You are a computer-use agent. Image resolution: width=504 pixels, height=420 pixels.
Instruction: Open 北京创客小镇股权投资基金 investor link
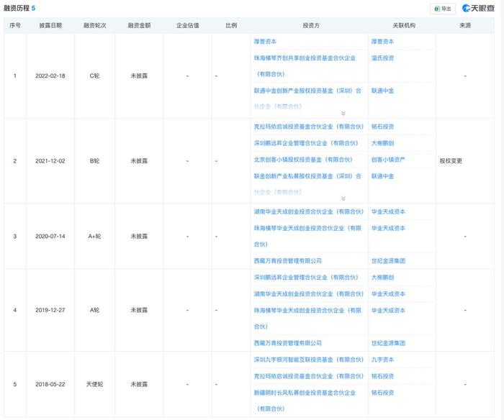click(x=303, y=160)
